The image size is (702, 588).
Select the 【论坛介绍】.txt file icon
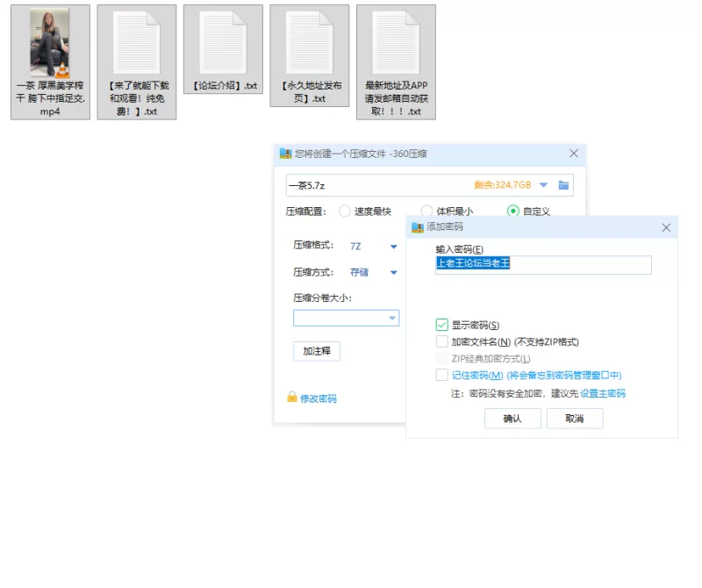point(223,42)
